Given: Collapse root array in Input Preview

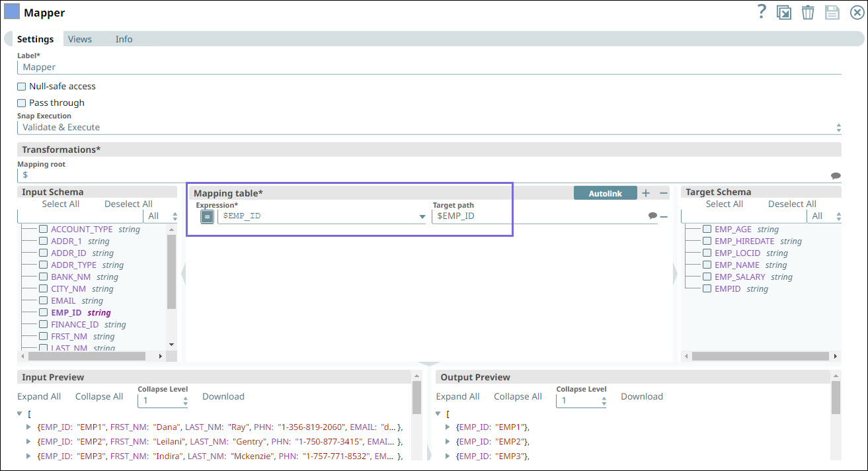Looking at the screenshot, I should (20, 413).
